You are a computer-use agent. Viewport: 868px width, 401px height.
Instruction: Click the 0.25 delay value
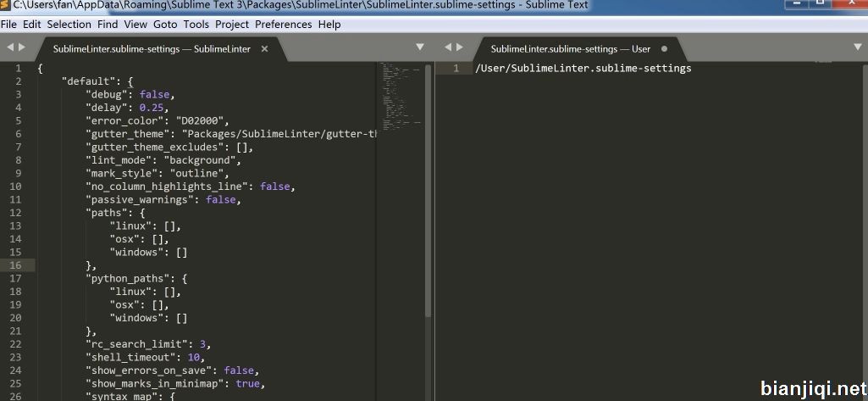click(151, 108)
